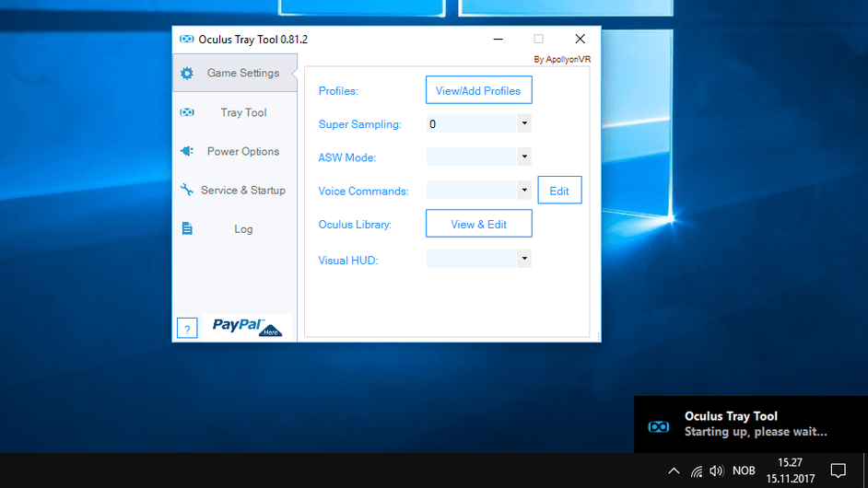Click the Profiles label
Screen dimensions: 868x488
tap(338, 91)
